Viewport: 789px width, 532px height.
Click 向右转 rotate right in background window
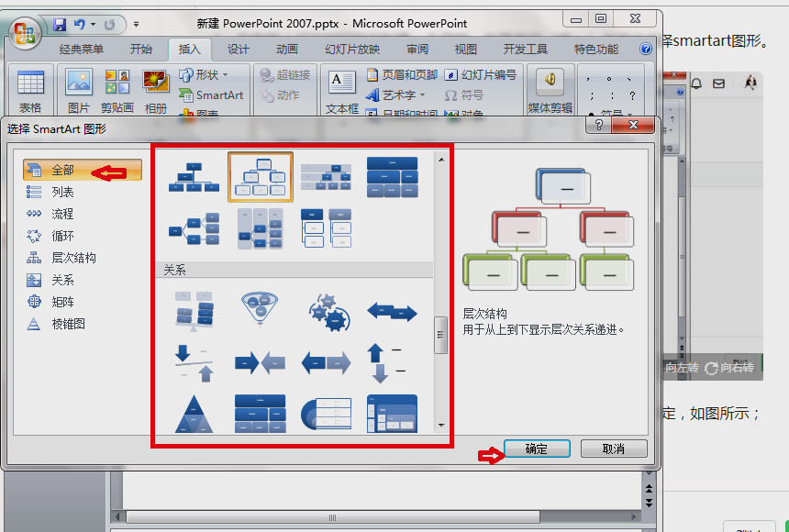(x=729, y=368)
